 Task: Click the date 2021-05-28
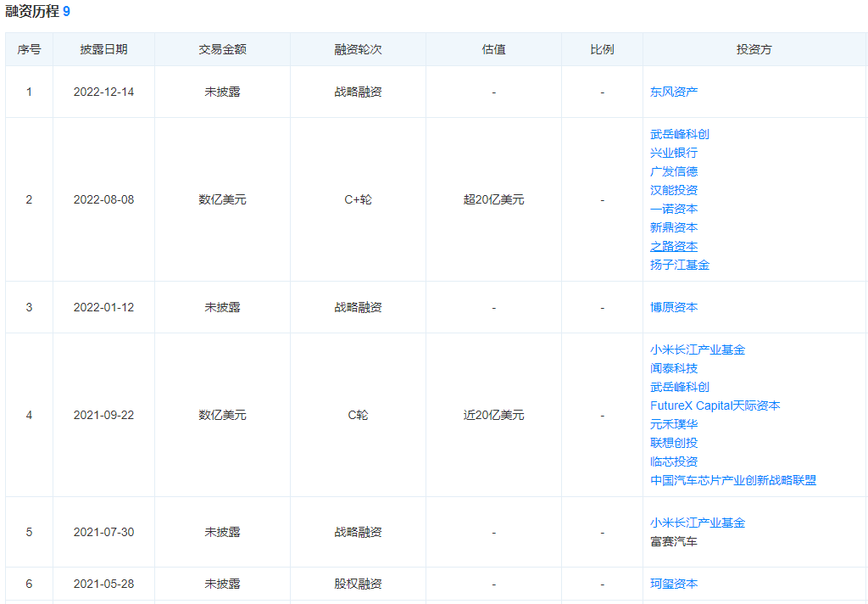click(x=103, y=584)
